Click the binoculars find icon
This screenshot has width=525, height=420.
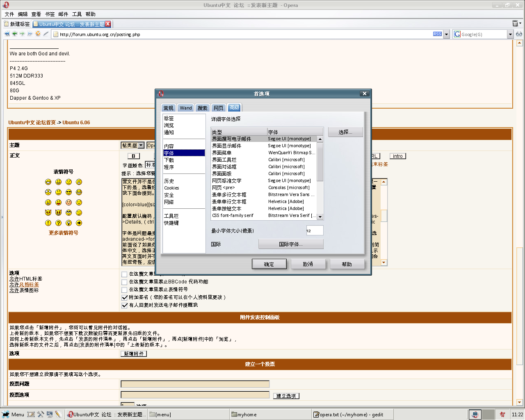(519, 34)
